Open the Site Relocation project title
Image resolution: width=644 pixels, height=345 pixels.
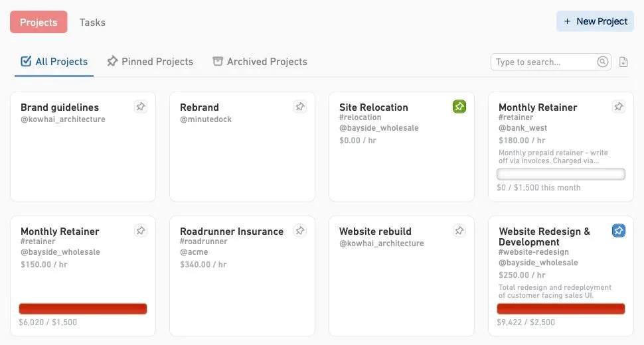pos(374,107)
